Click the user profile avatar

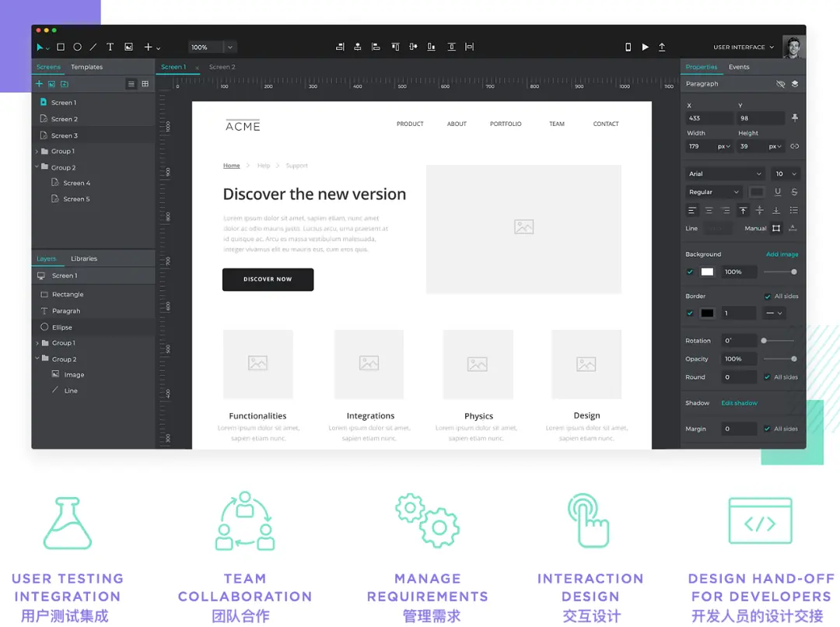pyautogui.click(x=793, y=47)
